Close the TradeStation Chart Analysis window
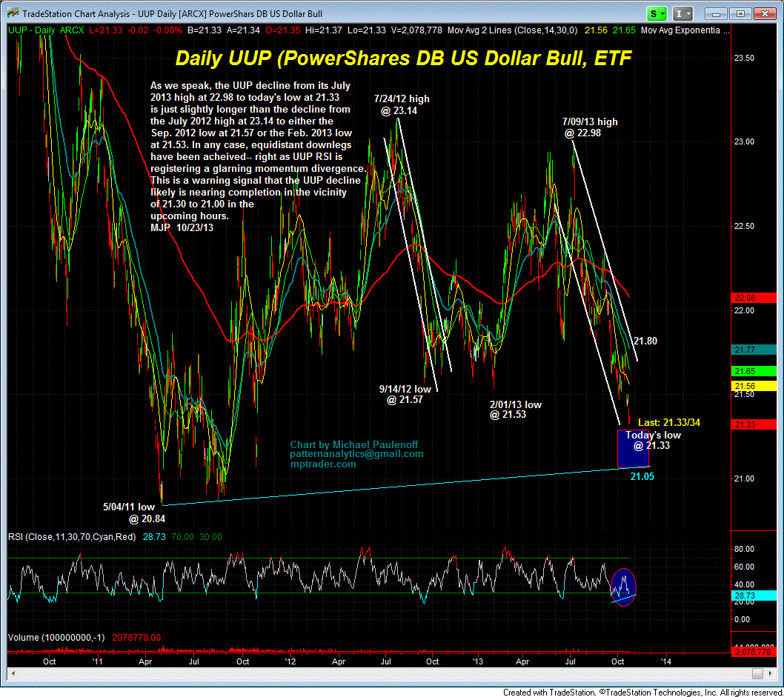Screen dimensions: 784x697 tap(765, 14)
